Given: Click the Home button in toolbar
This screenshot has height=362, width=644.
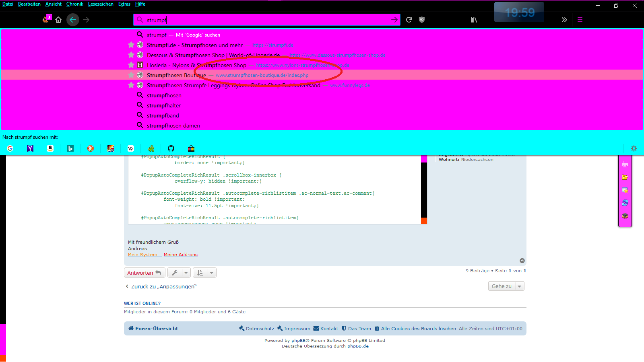Looking at the screenshot, I should click(x=58, y=20).
